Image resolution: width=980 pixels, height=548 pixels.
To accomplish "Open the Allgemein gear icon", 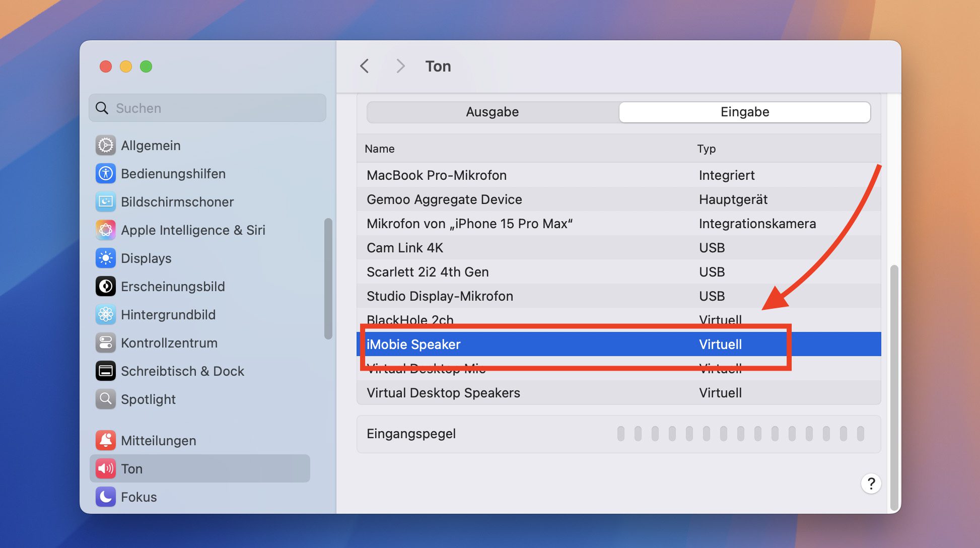I will [106, 146].
